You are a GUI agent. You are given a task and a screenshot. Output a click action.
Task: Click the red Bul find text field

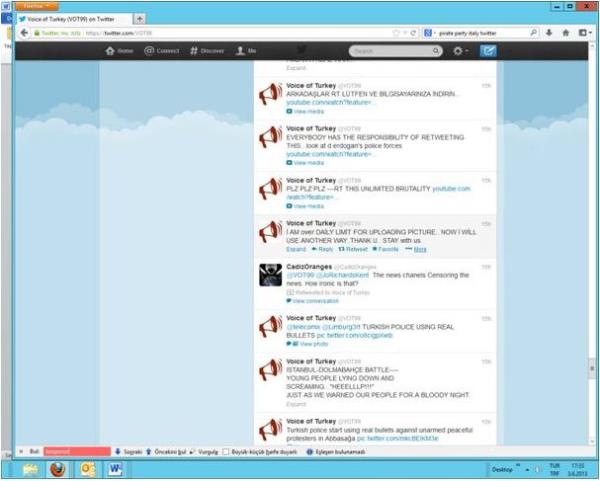tap(77, 452)
